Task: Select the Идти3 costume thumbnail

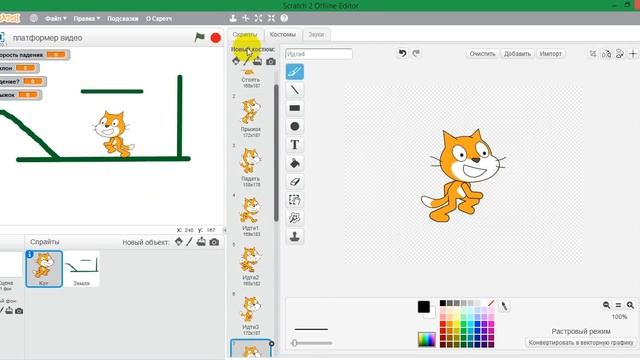Action: tap(251, 314)
